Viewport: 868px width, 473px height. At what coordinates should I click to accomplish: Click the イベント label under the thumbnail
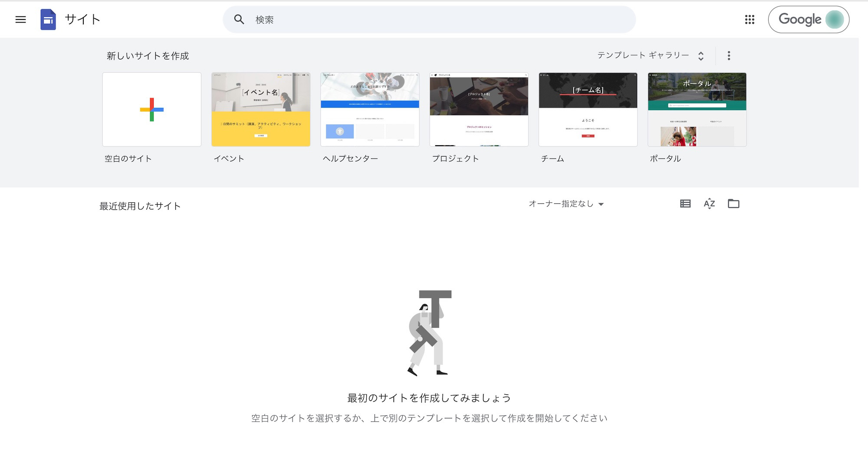click(x=229, y=159)
